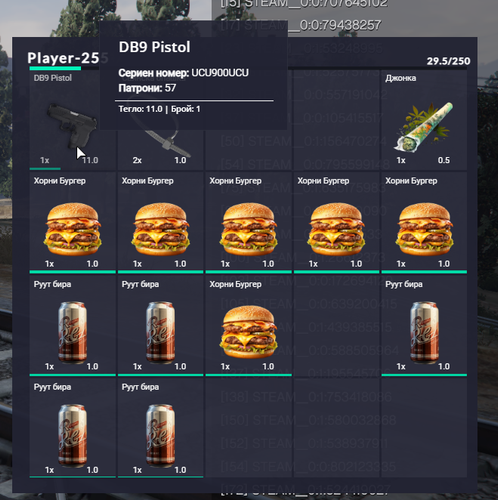Pick the first Хорни Бургер in the burger row
This screenshot has height=500, width=498.
72,222
